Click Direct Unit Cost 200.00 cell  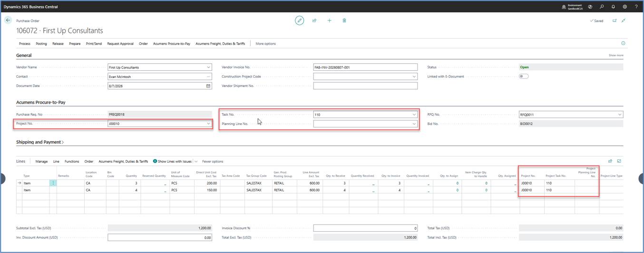click(x=207, y=183)
